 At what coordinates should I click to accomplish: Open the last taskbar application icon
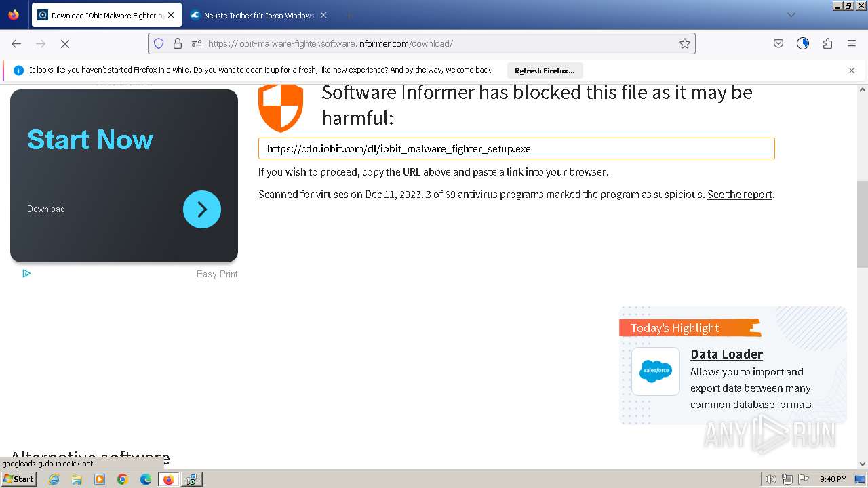tap(192, 479)
